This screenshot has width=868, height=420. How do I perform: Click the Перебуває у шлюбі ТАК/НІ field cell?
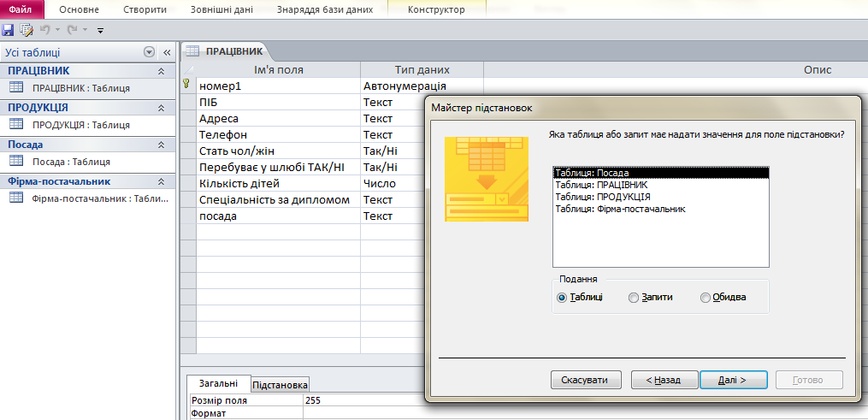279,167
